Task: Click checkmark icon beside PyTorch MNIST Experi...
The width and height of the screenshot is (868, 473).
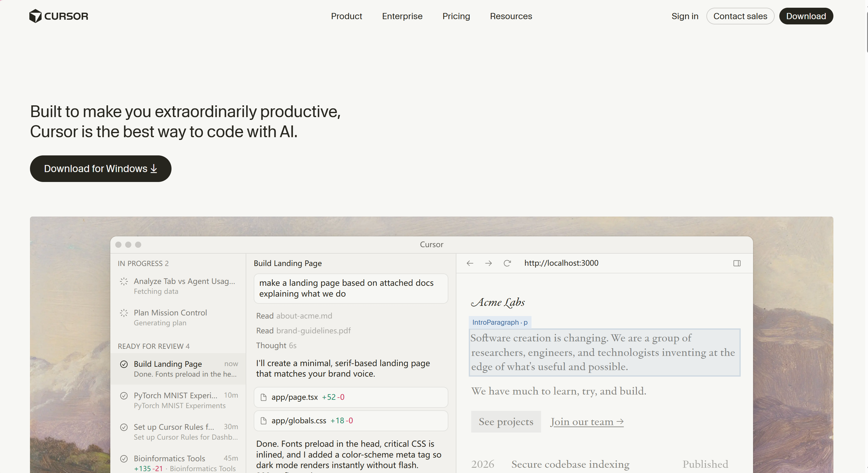Action: click(x=124, y=395)
